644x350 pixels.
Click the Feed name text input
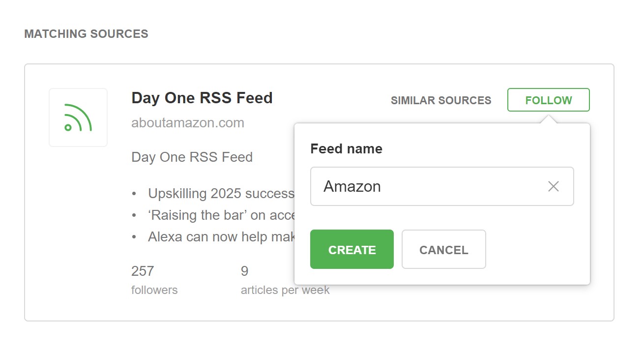pos(428,186)
